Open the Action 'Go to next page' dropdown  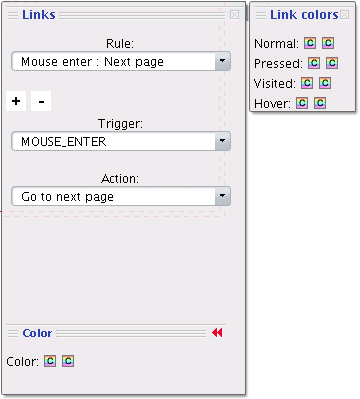click(x=121, y=196)
